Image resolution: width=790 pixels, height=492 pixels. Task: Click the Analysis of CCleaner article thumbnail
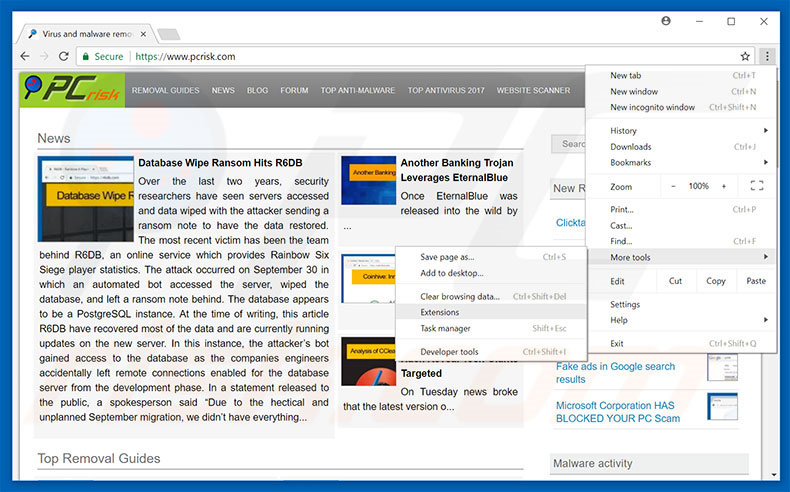(369, 362)
